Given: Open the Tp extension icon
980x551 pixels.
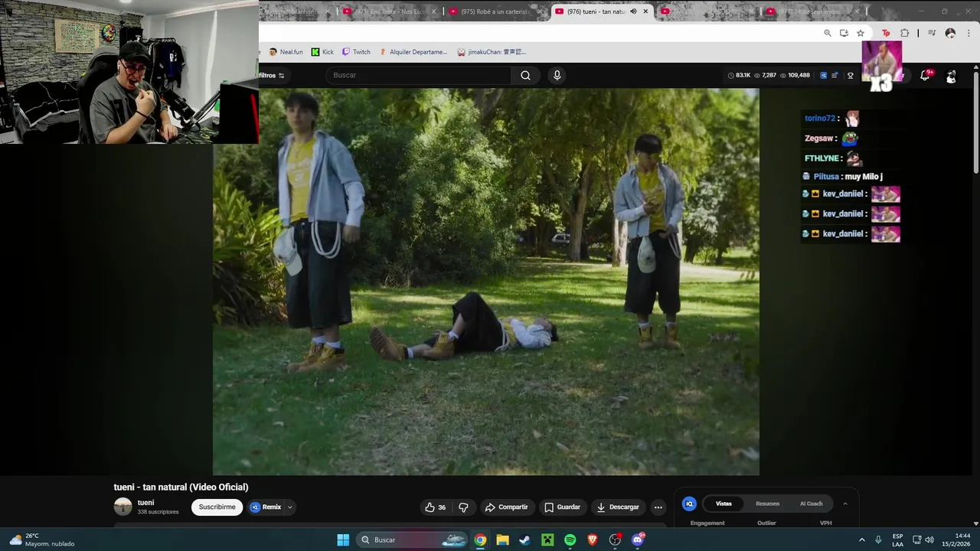Looking at the screenshot, I should click(x=886, y=33).
